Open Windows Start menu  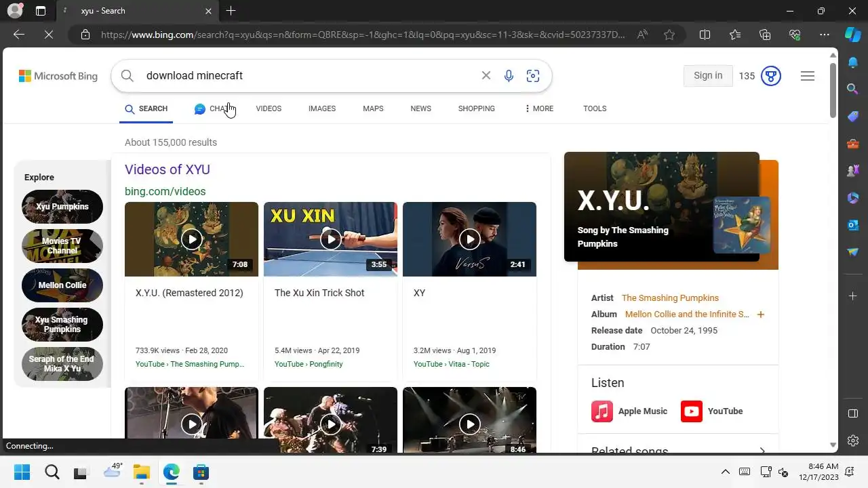click(22, 472)
